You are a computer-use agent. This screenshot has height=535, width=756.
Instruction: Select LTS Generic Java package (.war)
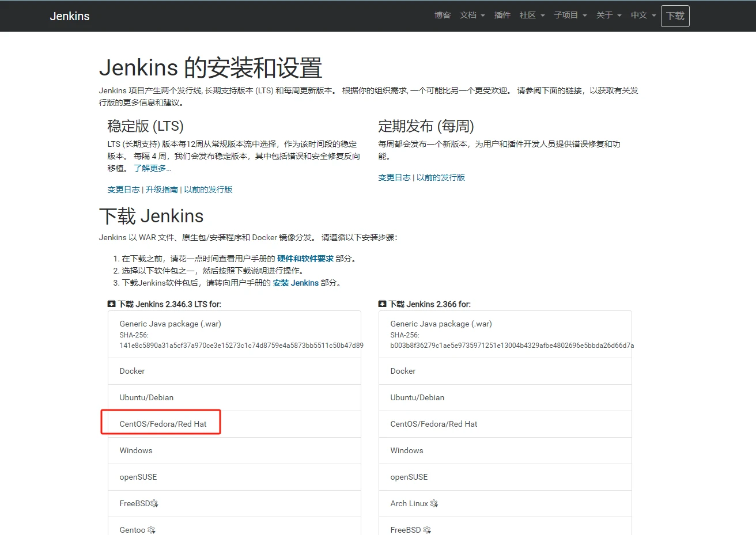234,335
